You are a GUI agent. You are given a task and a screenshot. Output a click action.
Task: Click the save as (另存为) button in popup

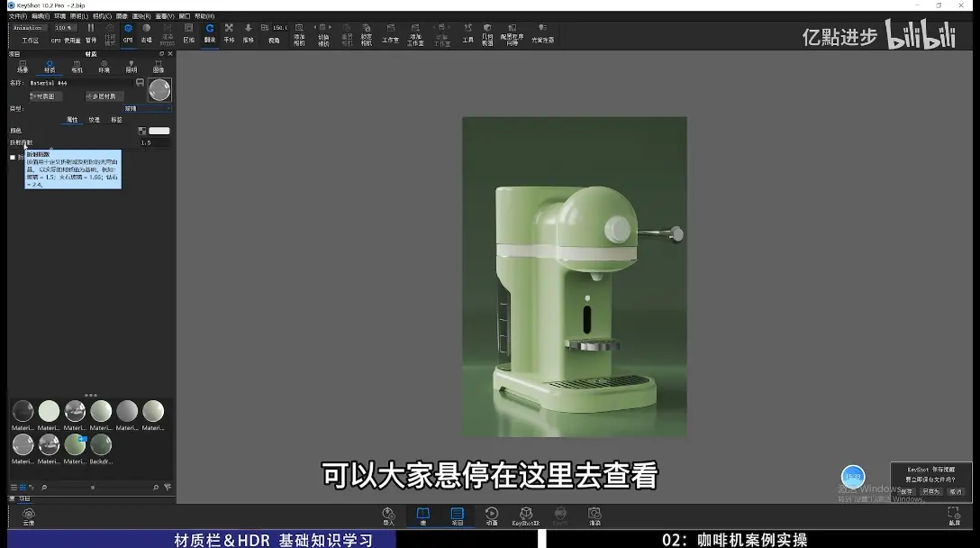(x=930, y=492)
